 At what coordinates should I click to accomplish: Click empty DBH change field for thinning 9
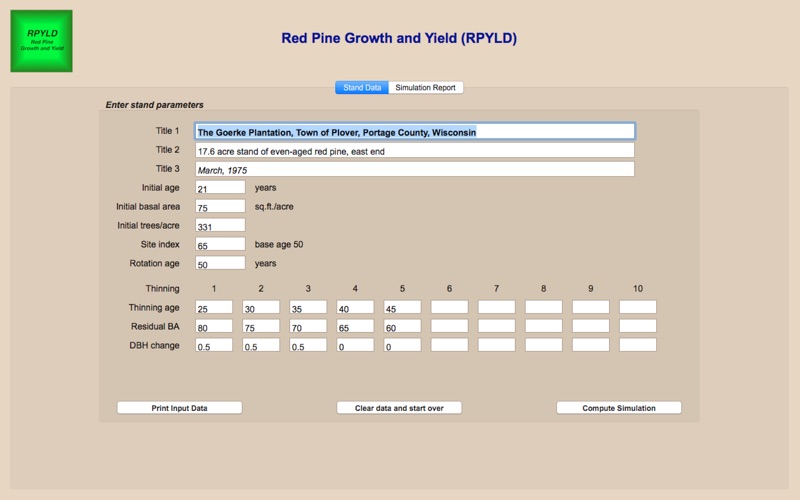click(x=591, y=345)
